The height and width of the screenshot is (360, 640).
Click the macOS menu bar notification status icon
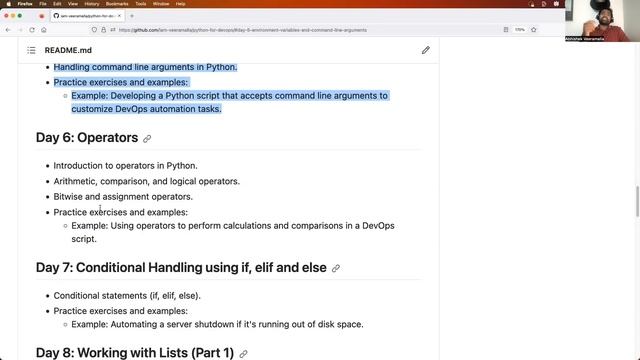531,4
